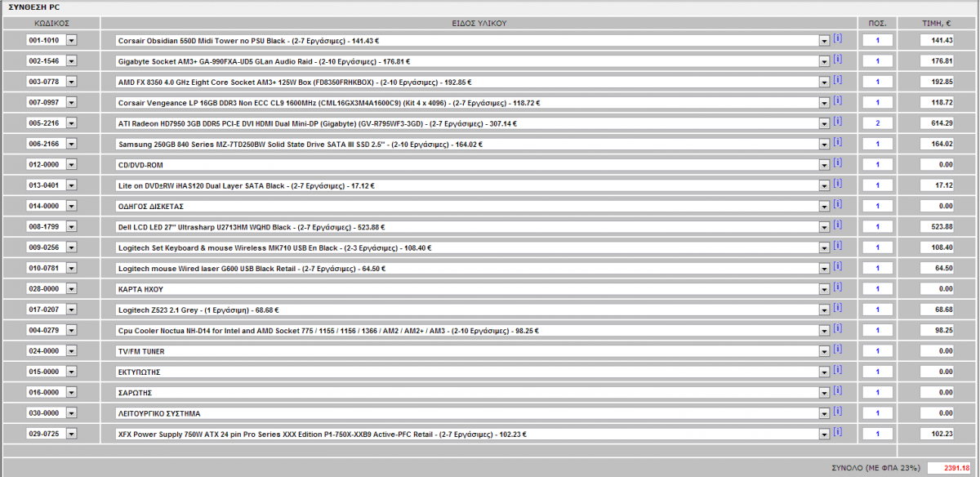Viewport: 980px width, 477px height.
Task: Click the ΚΩΔΙΚΟΣ column header
Action: click(51, 24)
